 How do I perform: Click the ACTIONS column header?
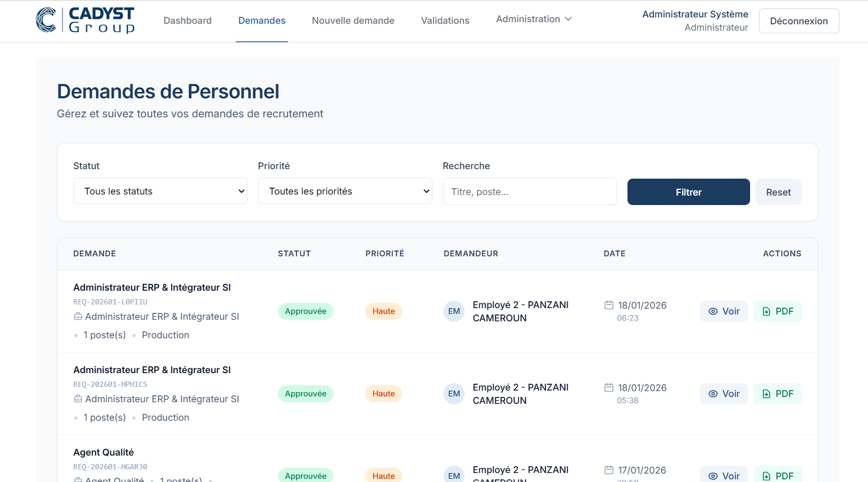tap(782, 254)
